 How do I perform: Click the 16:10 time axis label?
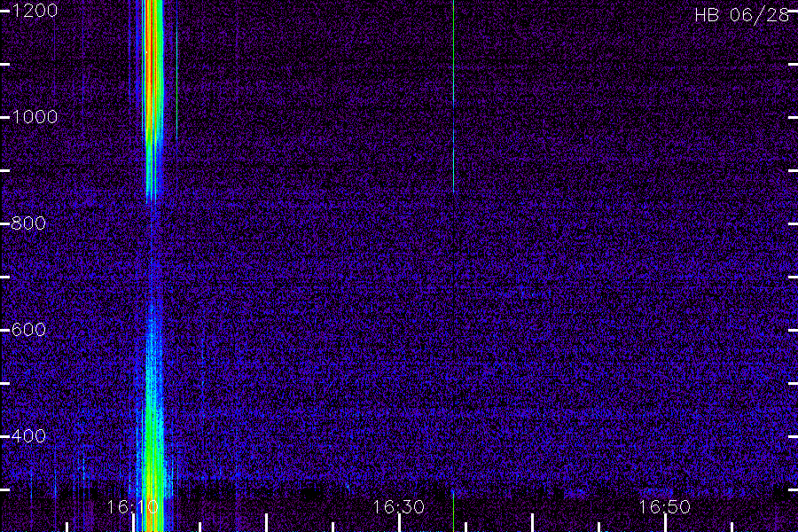coord(132,507)
